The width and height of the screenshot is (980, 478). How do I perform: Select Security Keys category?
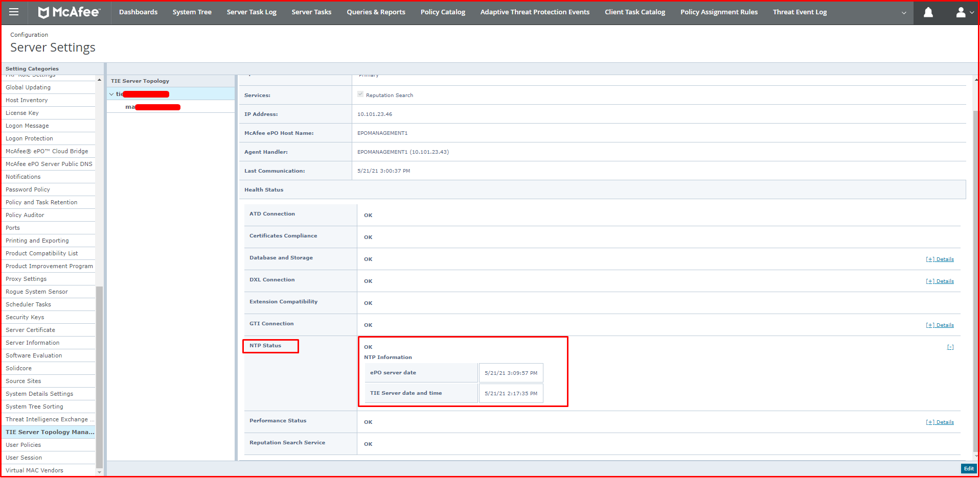pyautogui.click(x=48, y=317)
